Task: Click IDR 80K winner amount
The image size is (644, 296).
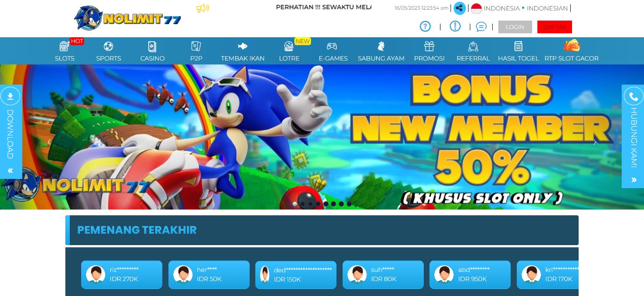Action: coord(383,279)
